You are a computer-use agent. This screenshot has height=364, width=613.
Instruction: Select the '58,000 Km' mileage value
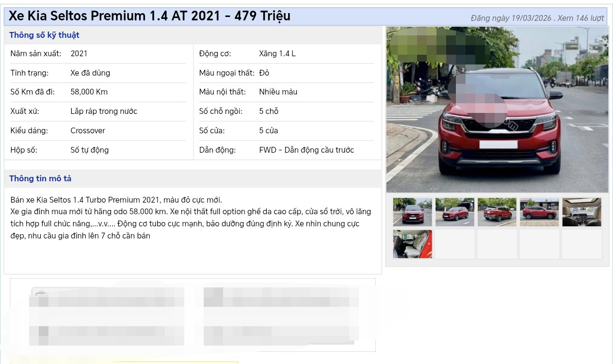(89, 92)
